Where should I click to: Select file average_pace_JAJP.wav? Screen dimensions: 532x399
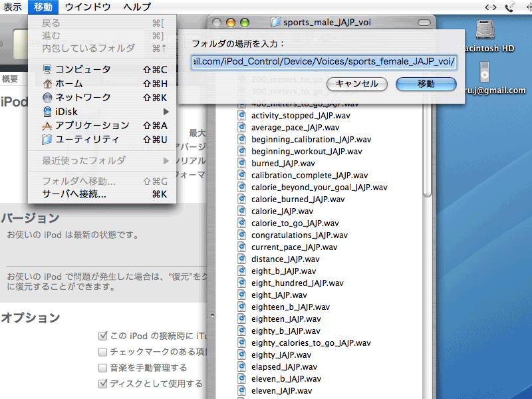(295, 128)
